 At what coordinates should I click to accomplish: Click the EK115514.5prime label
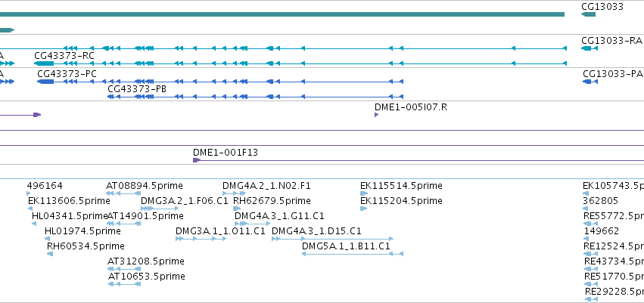pyautogui.click(x=401, y=186)
